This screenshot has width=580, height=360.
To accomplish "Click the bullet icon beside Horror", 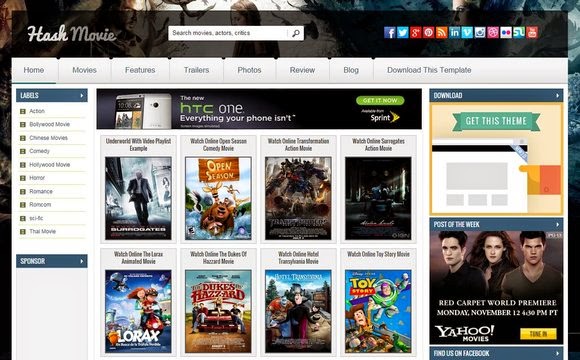I will click(x=23, y=178).
